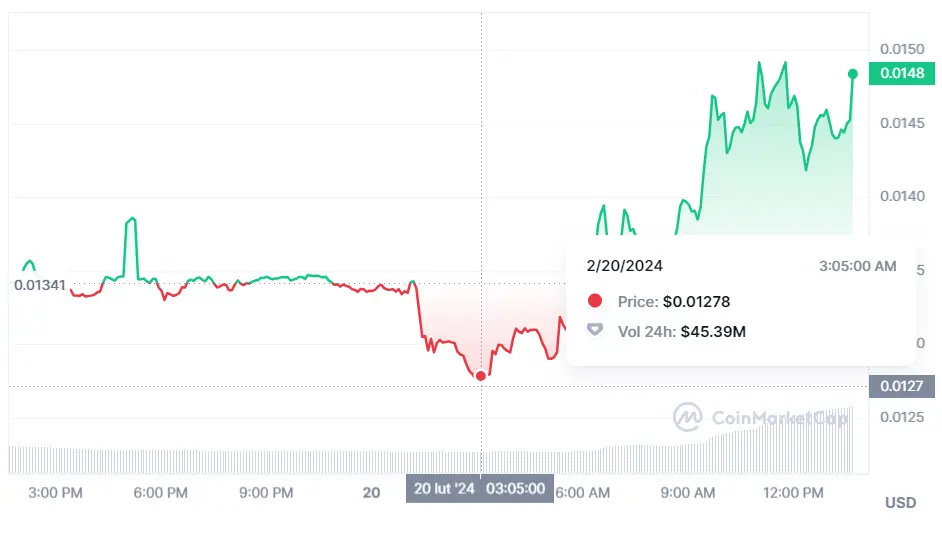Click the CoinMarketCap logo watermark icon
This screenshot has height=537, width=942.
coord(687,416)
